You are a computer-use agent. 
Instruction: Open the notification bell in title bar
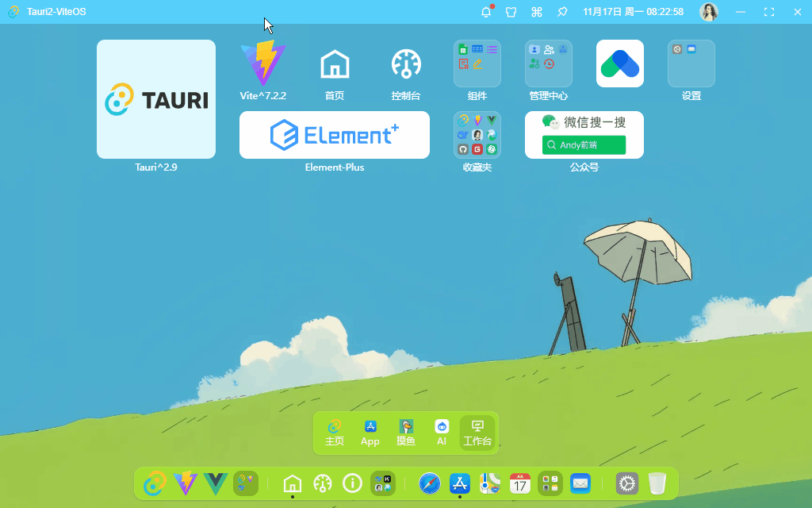coord(486,11)
